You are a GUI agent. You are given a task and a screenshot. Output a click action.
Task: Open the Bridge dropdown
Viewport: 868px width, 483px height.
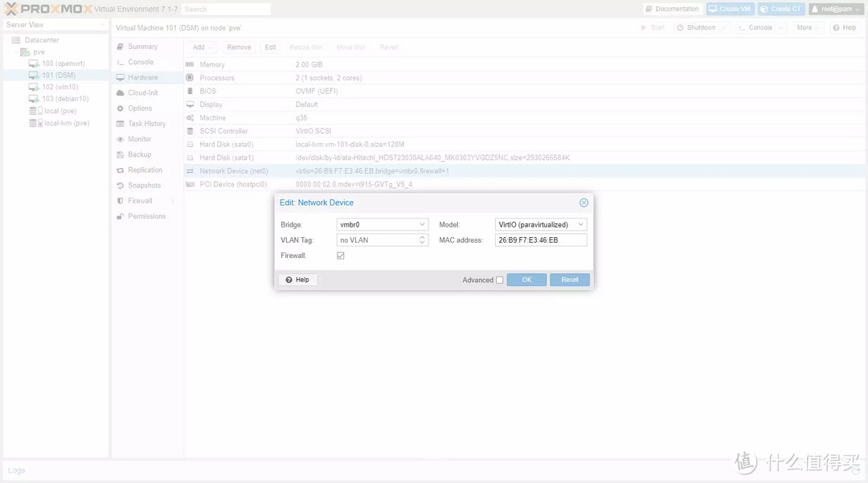[x=422, y=225]
